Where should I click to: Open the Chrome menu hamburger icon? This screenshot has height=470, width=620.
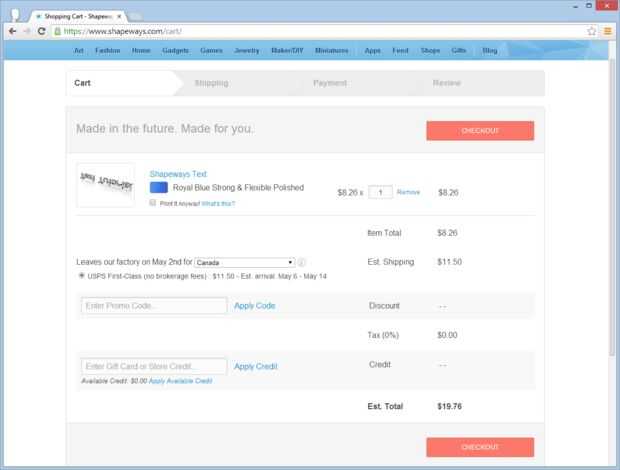click(x=608, y=31)
